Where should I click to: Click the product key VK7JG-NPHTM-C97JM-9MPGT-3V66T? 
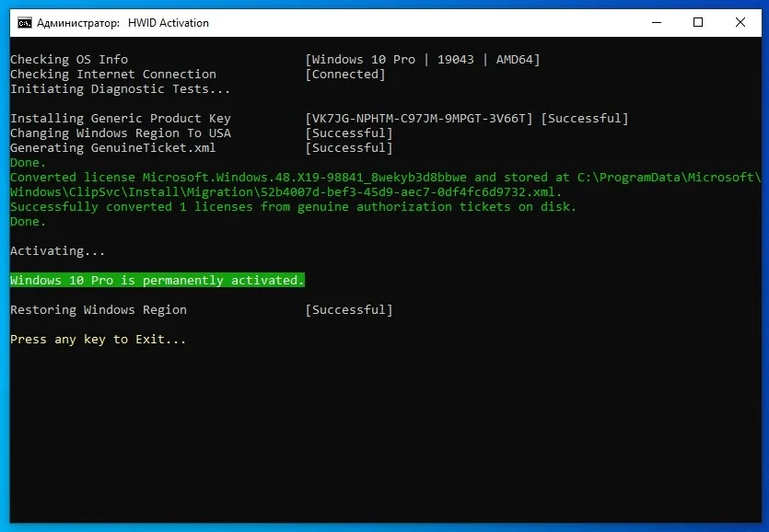point(419,118)
